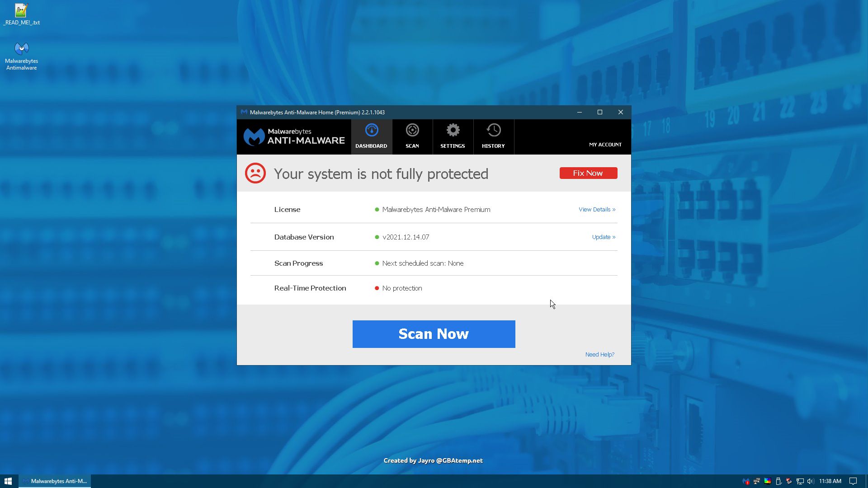Click the Scan Now button
The height and width of the screenshot is (488, 868).
[434, 333]
